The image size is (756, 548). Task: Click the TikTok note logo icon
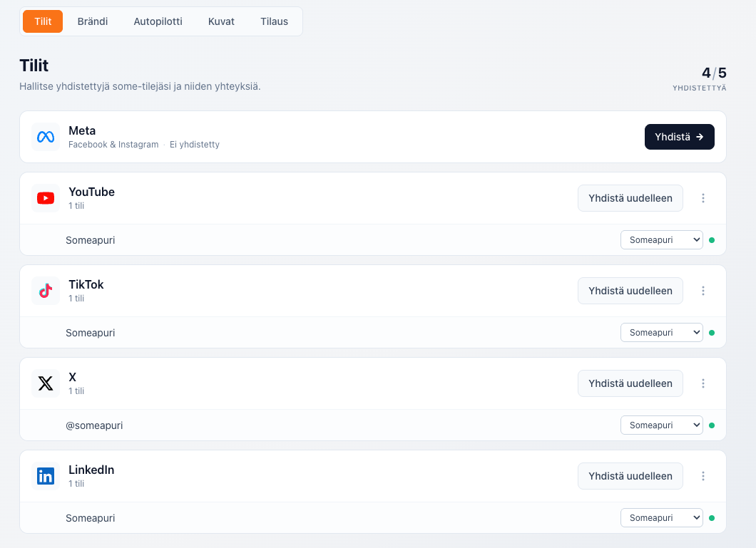46,291
